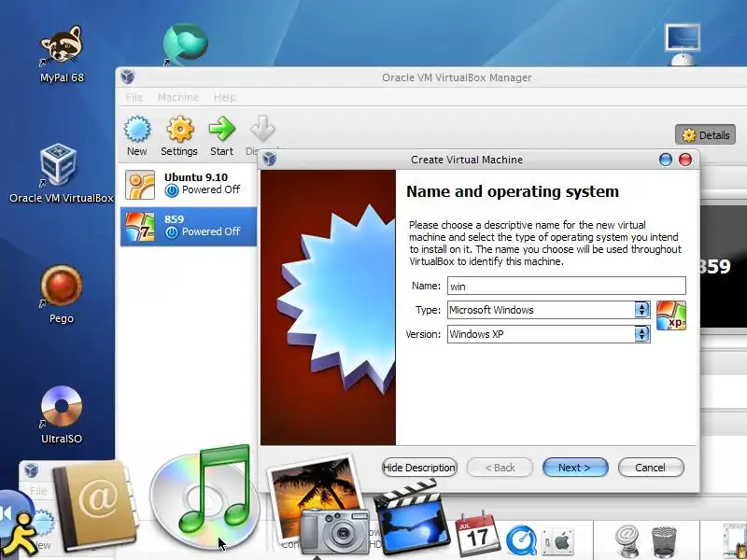The image size is (747, 560).
Task: Click the Next button
Action: point(575,468)
